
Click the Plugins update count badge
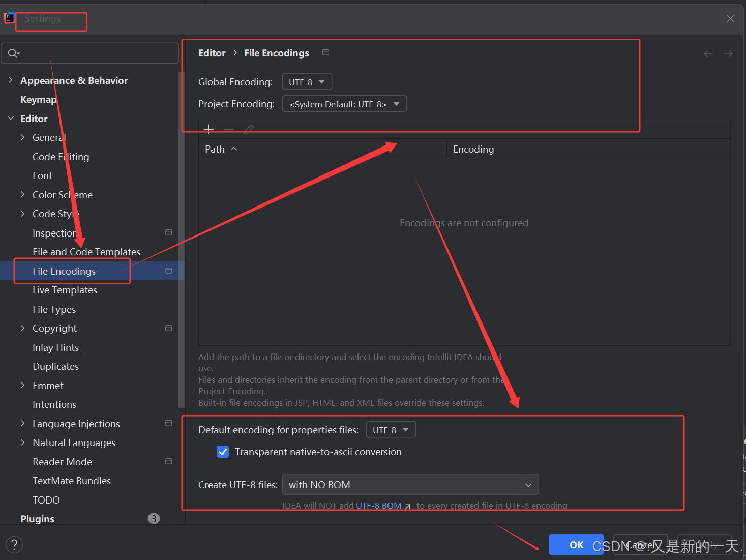pos(154,518)
